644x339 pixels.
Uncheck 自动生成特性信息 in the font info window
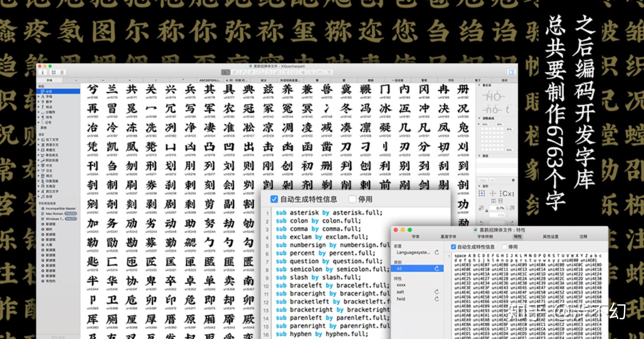point(453,247)
